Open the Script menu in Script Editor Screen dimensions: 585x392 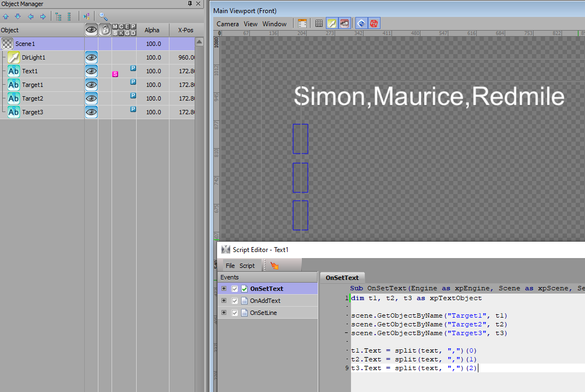[247, 266]
